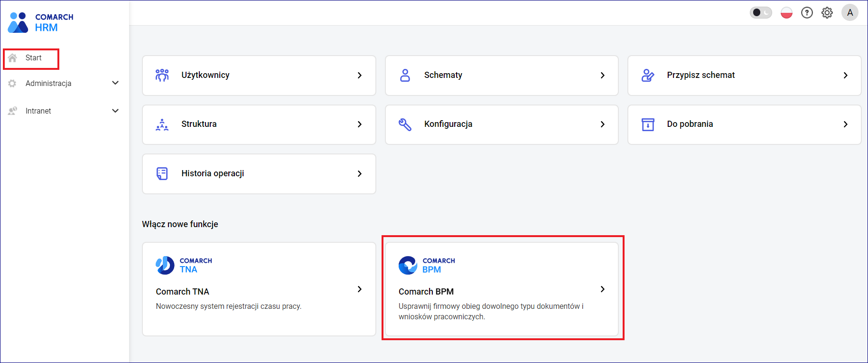Open the Historia operacji tile
Image resolution: width=868 pixels, height=363 pixels.
click(x=259, y=173)
